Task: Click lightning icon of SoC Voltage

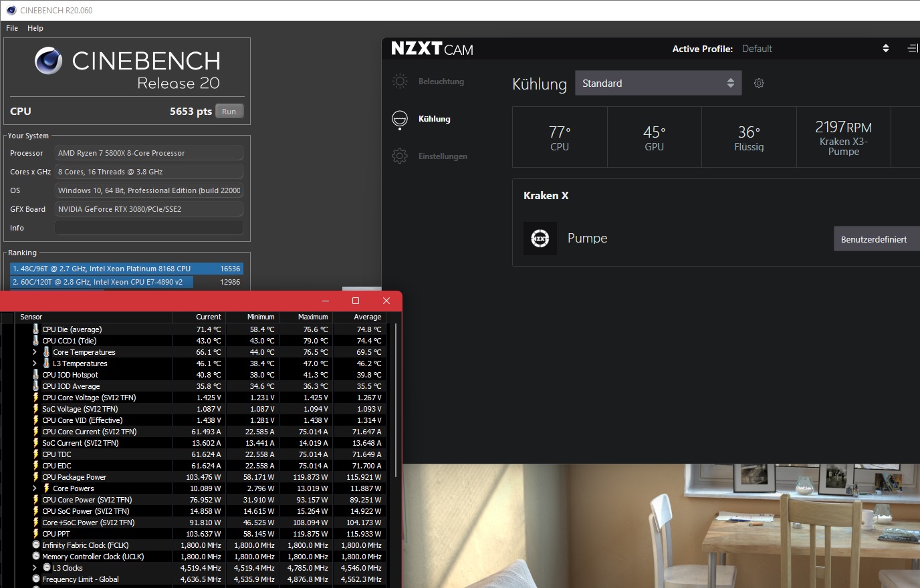Action: 36,409
